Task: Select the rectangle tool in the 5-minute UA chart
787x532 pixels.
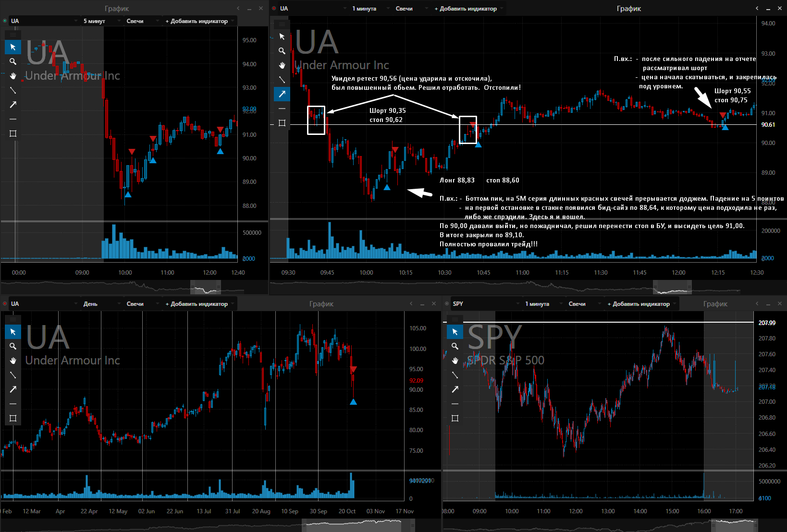Action: [13, 133]
